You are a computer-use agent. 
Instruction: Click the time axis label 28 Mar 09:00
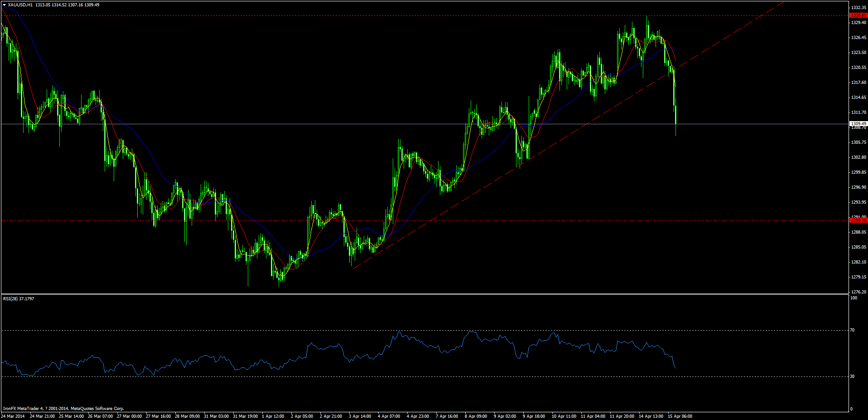point(188,416)
